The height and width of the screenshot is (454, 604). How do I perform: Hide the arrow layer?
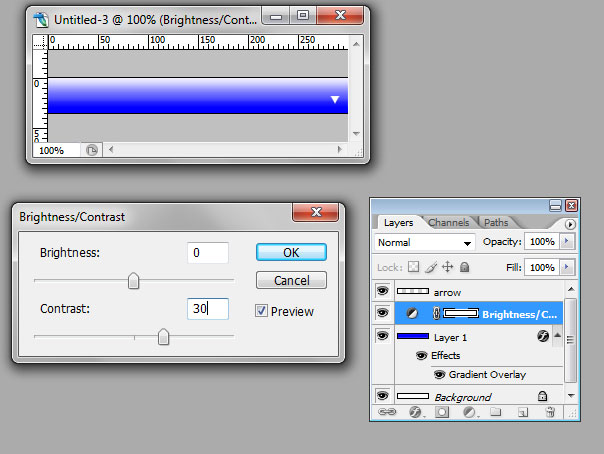383,290
